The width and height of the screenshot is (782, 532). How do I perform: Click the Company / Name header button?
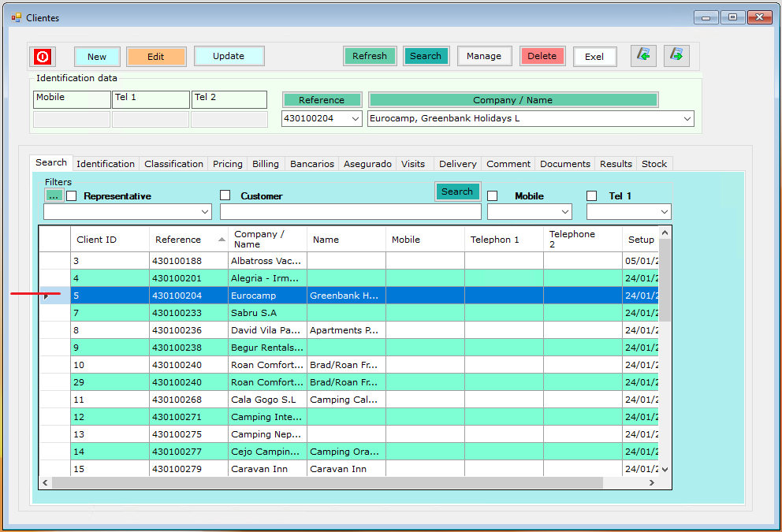pyautogui.click(x=513, y=100)
